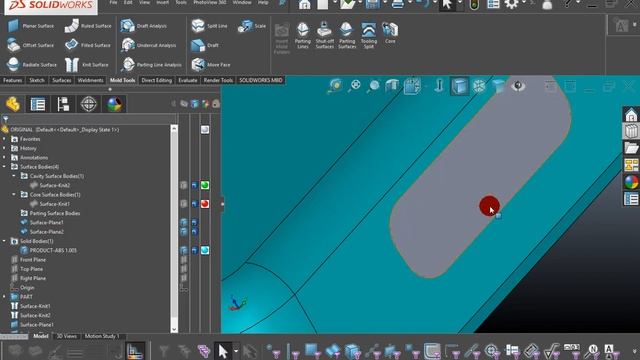The width and height of the screenshot is (640, 360).
Task: Select the Planar Surface tool
Action: click(x=31, y=26)
